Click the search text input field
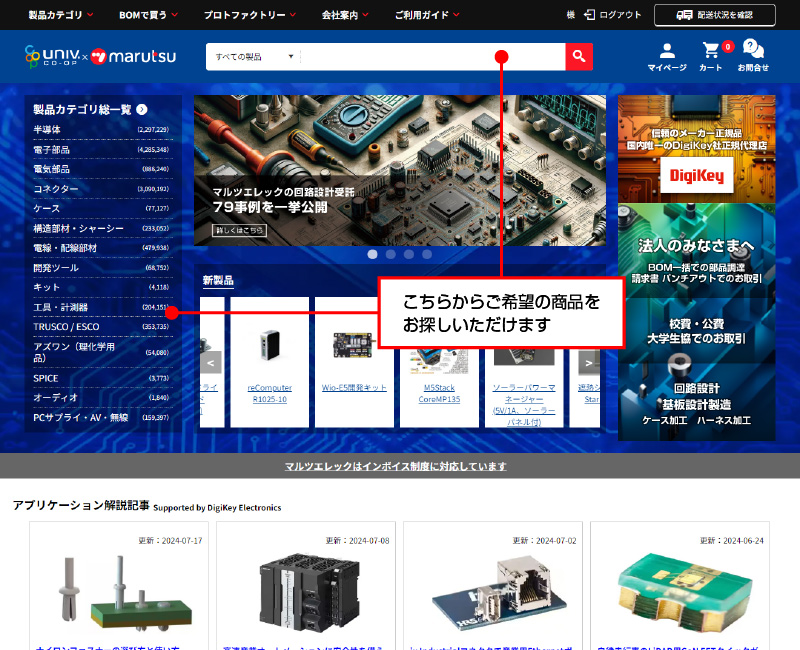 [x=433, y=57]
